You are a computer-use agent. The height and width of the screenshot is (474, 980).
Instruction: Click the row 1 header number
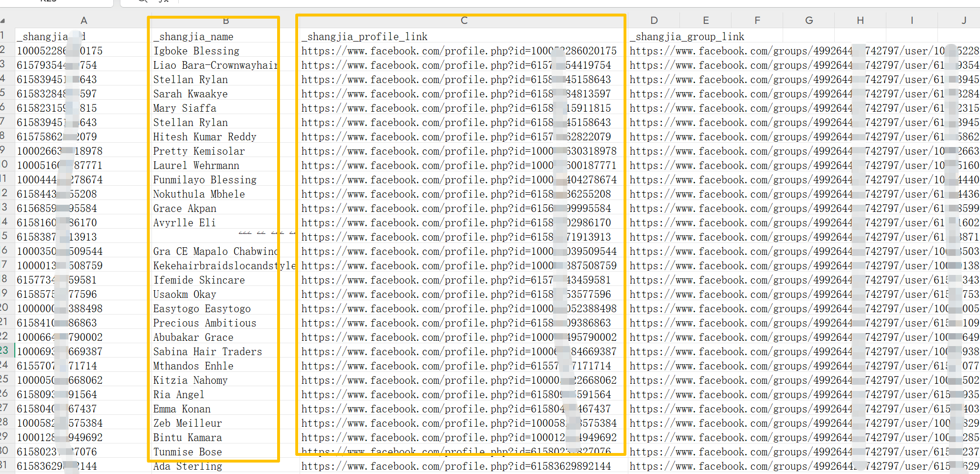[x=4, y=36]
